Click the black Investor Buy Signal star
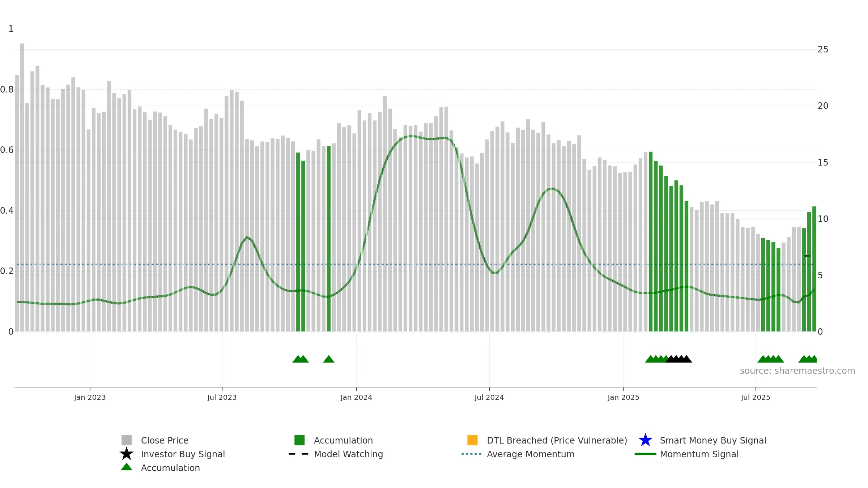Screen dimensions: 868x488 coord(127,454)
